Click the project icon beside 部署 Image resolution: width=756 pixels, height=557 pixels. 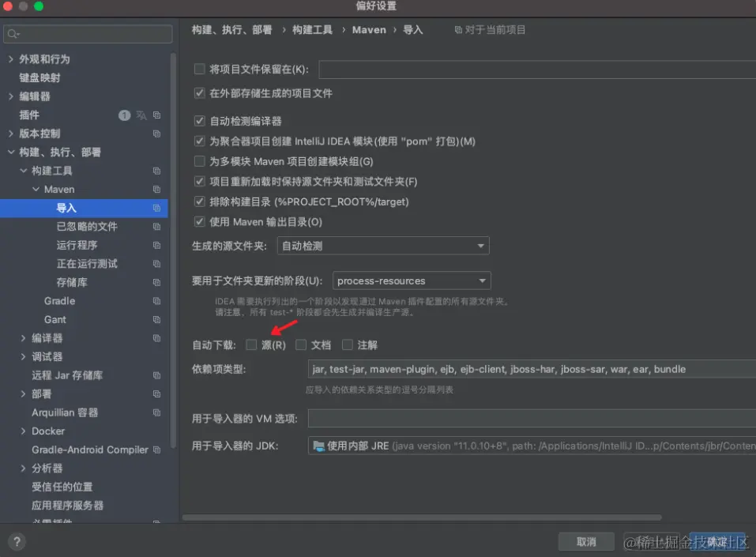tap(156, 394)
